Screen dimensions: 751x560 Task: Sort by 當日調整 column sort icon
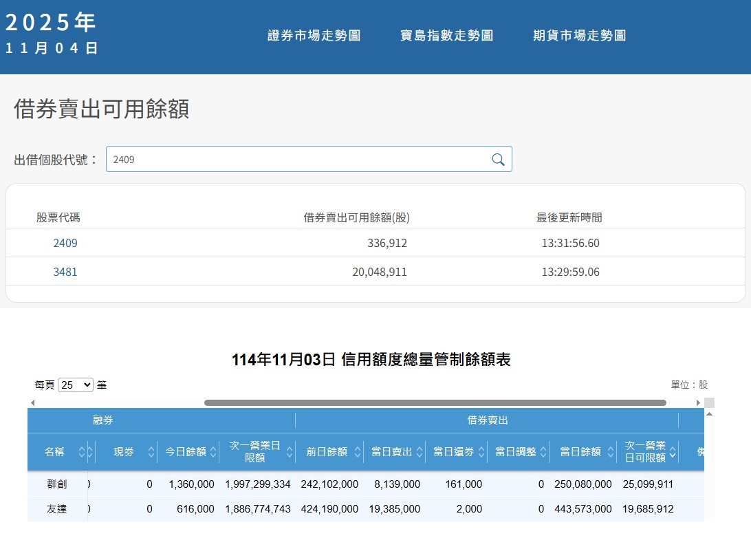pos(542,452)
